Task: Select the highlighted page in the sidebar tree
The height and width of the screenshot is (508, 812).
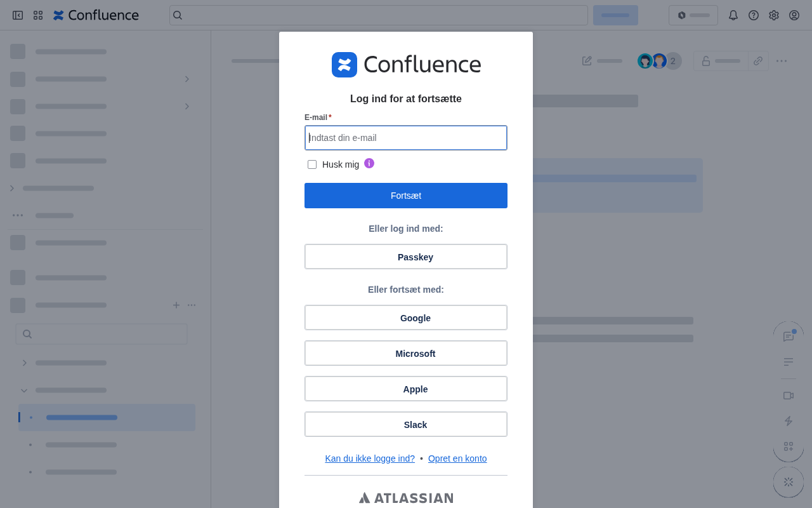Action: tap(107, 417)
